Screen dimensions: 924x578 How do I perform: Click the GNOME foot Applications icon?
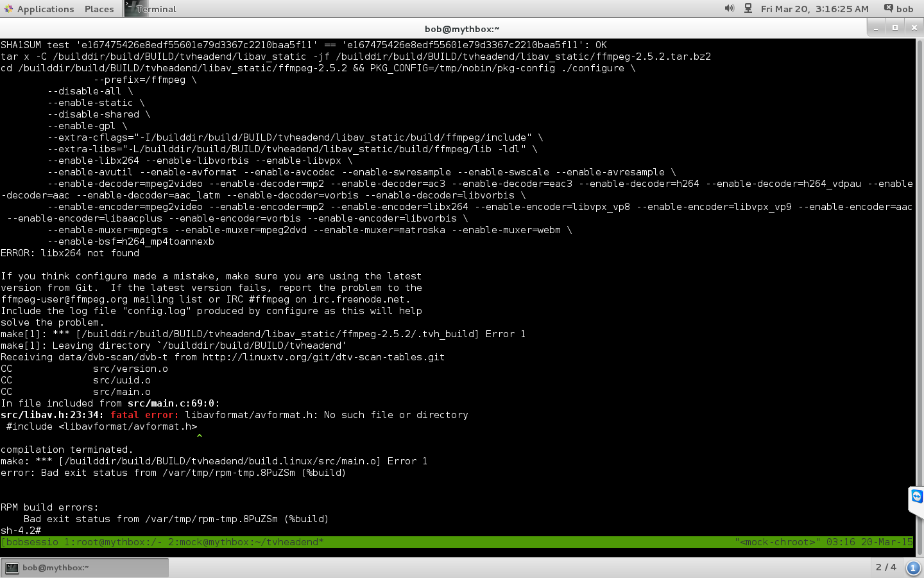tap(8, 9)
